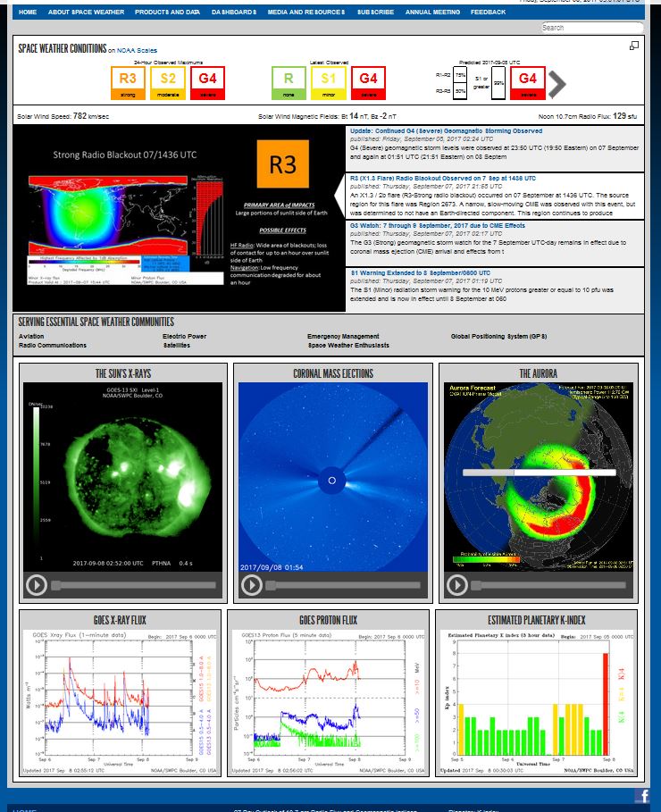Play the Aurora forecast animation
This screenshot has width=661, height=812.
(457, 585)
